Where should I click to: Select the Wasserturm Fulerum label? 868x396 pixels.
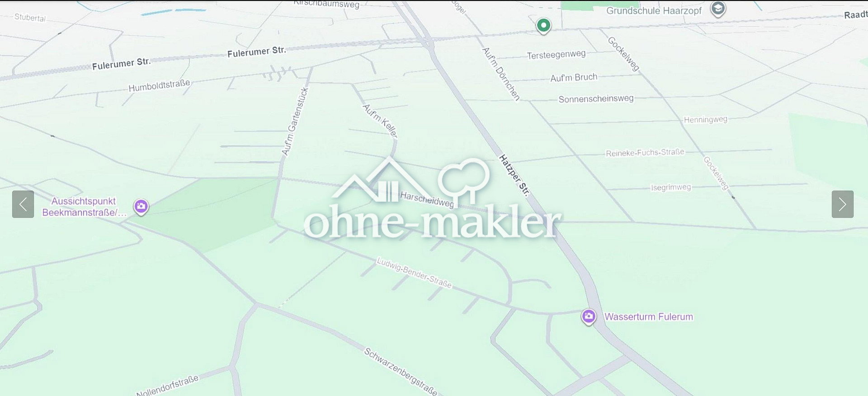coord(649,317)
